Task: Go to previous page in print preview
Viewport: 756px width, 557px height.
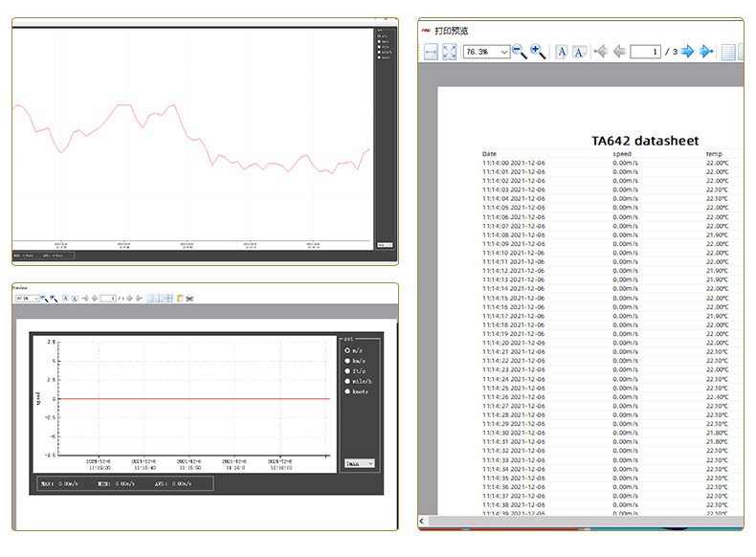Action: (x=619, y=52)
